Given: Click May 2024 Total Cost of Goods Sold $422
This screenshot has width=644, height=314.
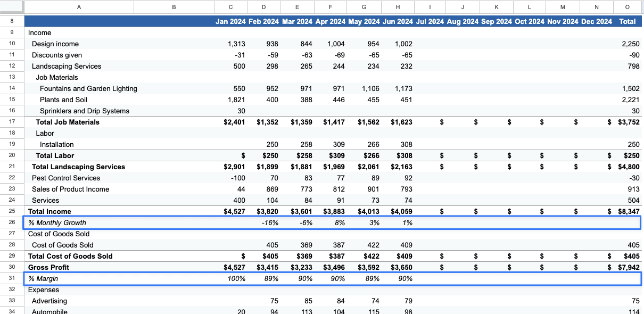Looking at the screenshot, I should tap(370, 256).
